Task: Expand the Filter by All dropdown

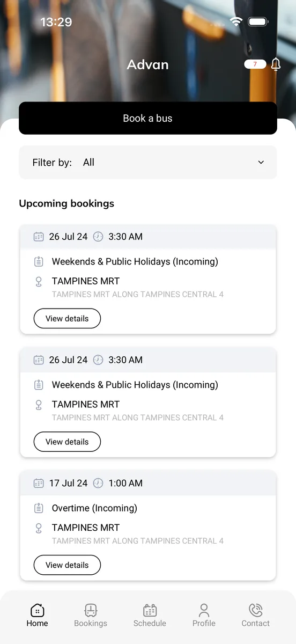Action: click(148, 162)
